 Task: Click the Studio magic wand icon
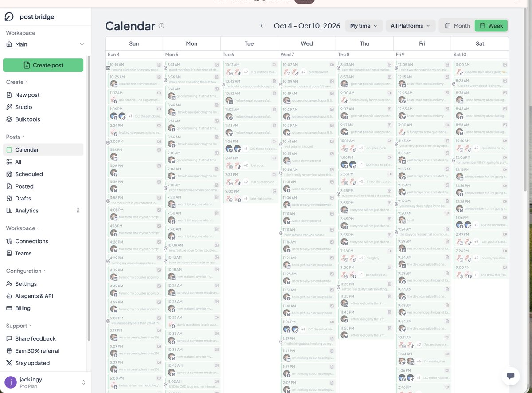coord(9,107)
